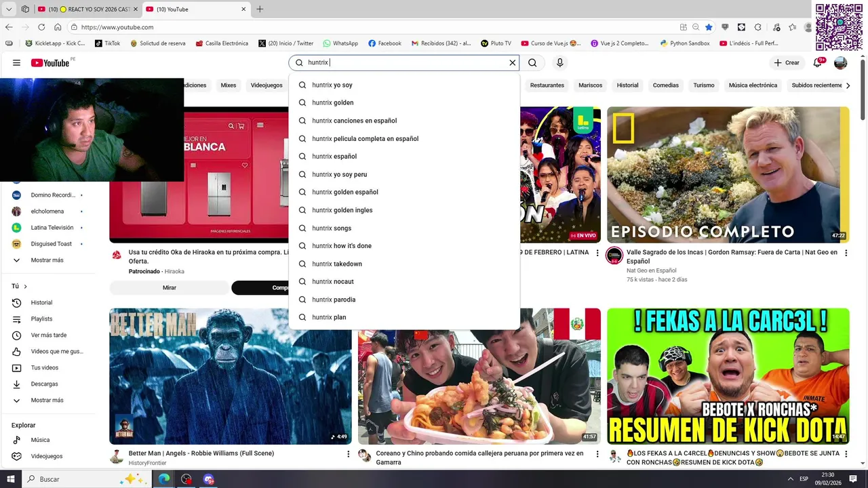The height and width of the screenshot is (488, 868).
Task: Pick suggestion 'huntrix parodia'
Action: tap(404, 299)
